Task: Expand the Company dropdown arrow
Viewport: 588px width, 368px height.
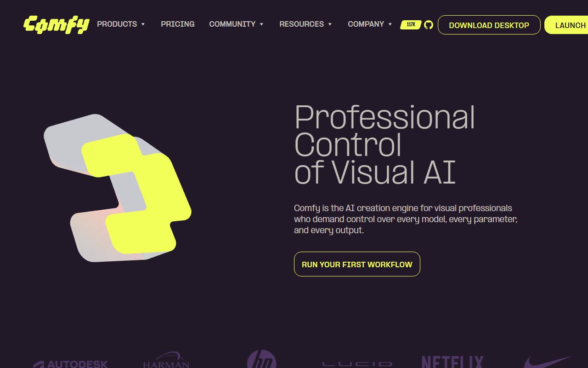Action: coord(390,24)
